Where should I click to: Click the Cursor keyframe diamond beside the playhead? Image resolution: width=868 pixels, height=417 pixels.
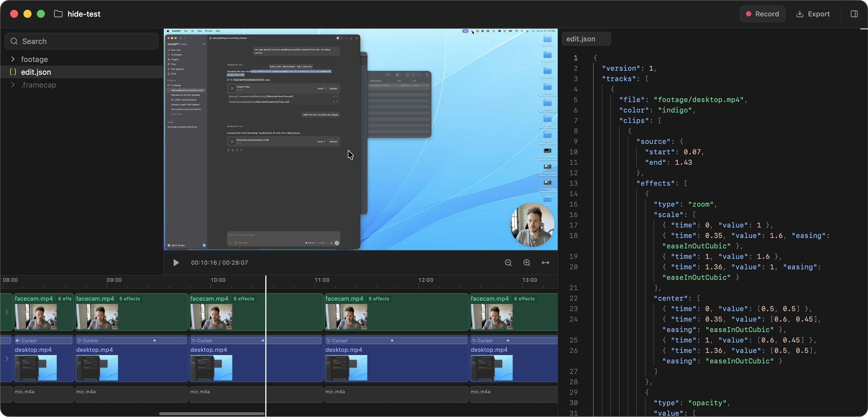coord(263,341)
